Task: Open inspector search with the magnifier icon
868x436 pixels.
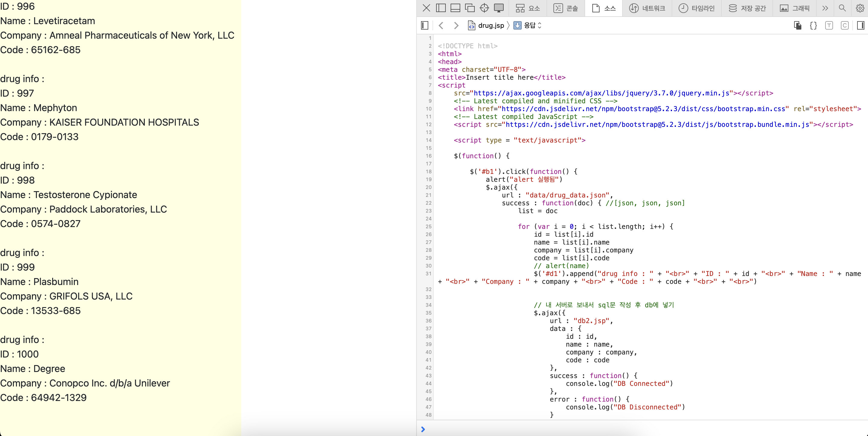Action: coord(842,8)
